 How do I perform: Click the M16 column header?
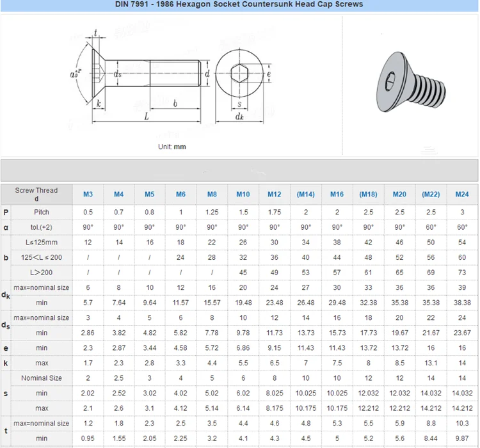(x=337, y=195)
